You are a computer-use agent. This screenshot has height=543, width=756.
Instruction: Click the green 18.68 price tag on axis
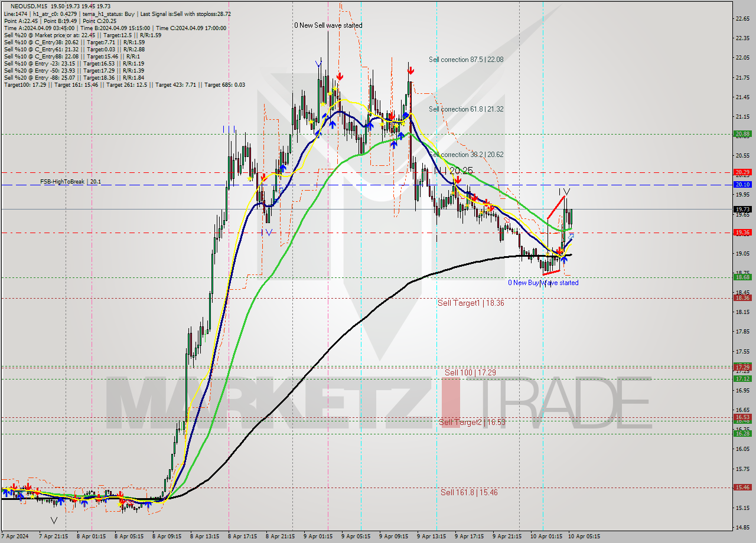coord(742,277)
